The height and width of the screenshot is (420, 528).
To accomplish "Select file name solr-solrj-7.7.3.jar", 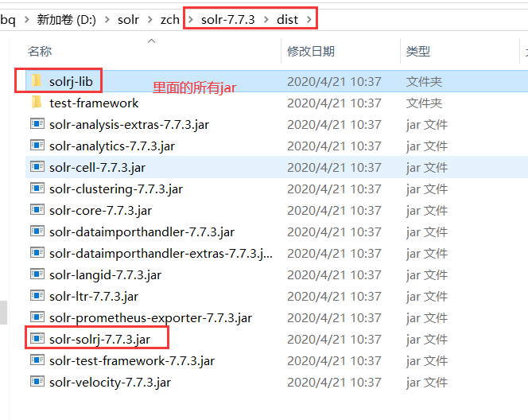I will point(99,339).
